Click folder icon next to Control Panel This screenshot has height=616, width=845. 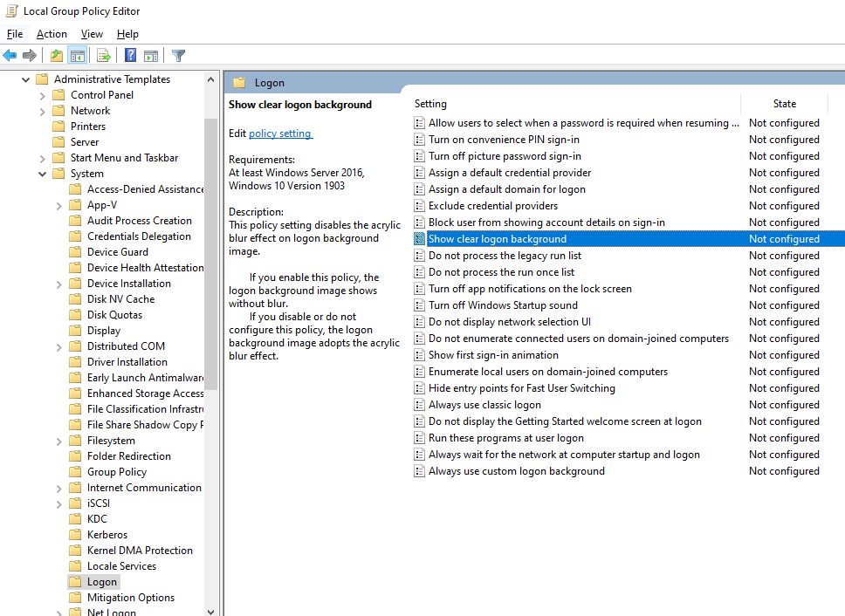[x=58, y=95]
